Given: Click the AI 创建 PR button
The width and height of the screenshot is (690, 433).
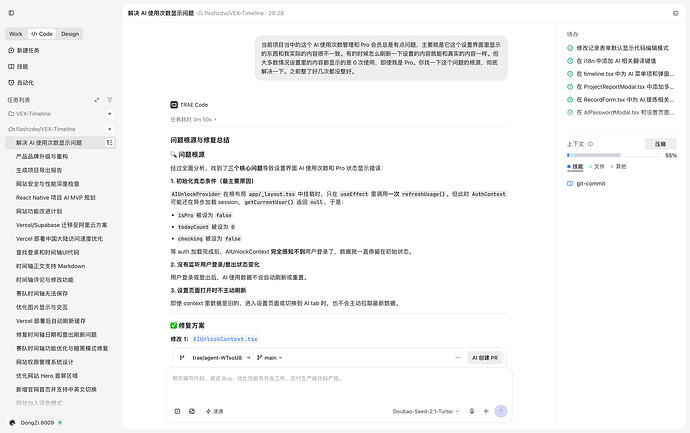Looking at the screenshot, I should [485, 358].
